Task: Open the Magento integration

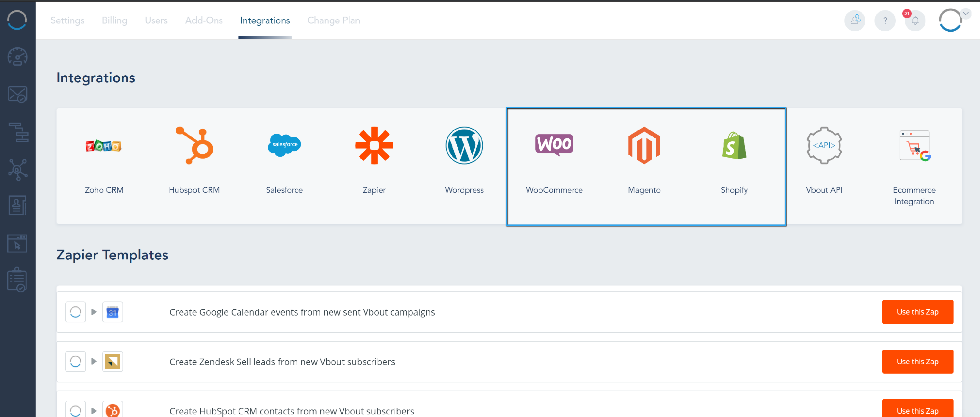Action: click(x=644, y=146)
